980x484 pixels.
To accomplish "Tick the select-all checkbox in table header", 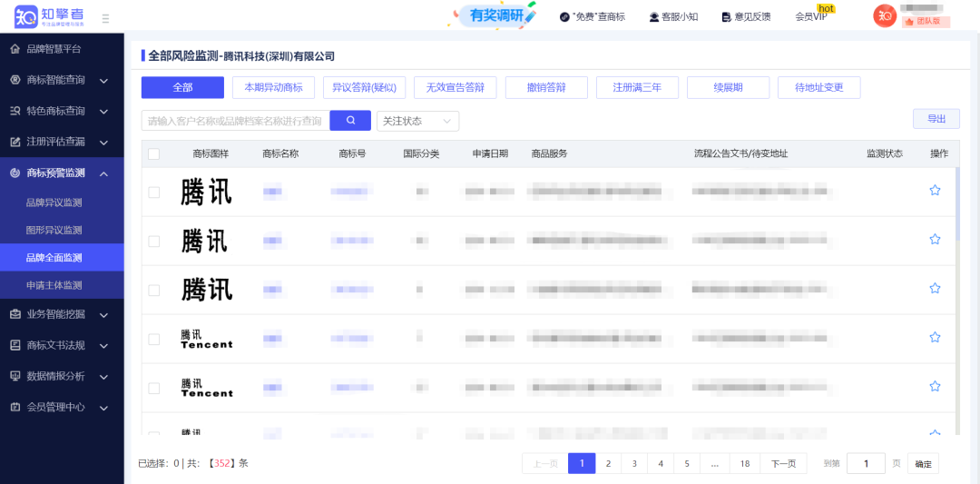I will click(153, 153).
